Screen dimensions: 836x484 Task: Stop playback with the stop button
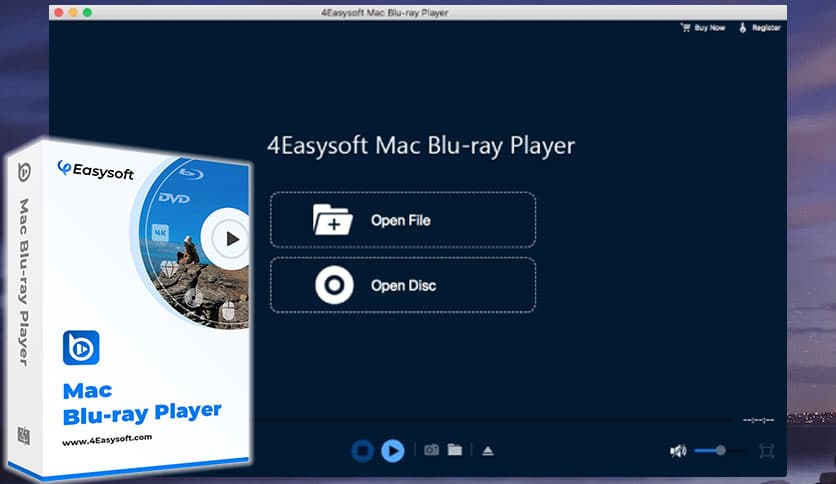click(x=363, y=450)
